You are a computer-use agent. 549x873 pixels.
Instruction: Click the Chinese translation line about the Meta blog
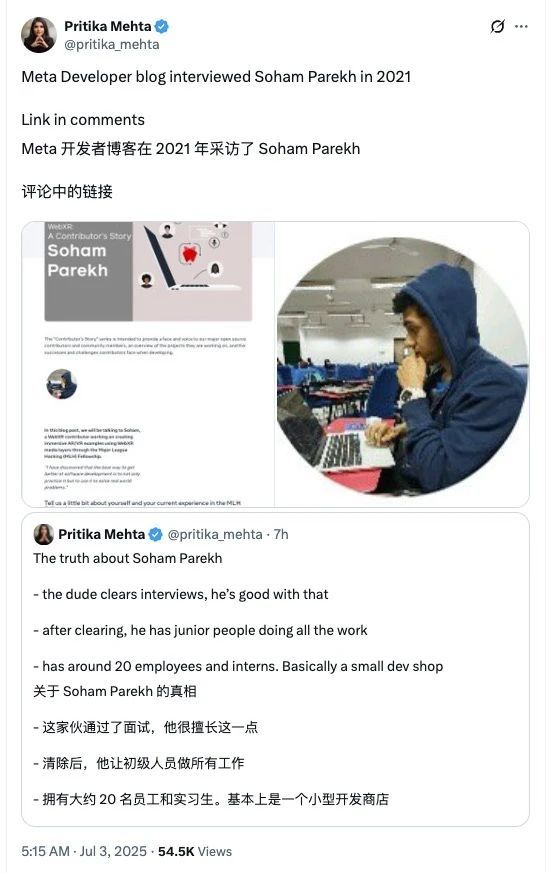tap(190, 149)
